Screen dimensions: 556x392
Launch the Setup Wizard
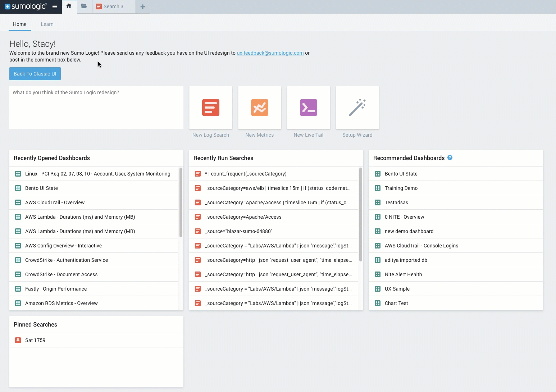click(357, 108)
